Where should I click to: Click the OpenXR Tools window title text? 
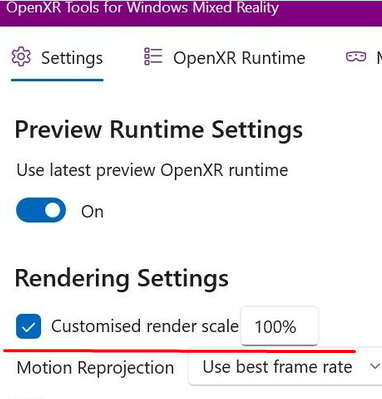click(142, 8)
